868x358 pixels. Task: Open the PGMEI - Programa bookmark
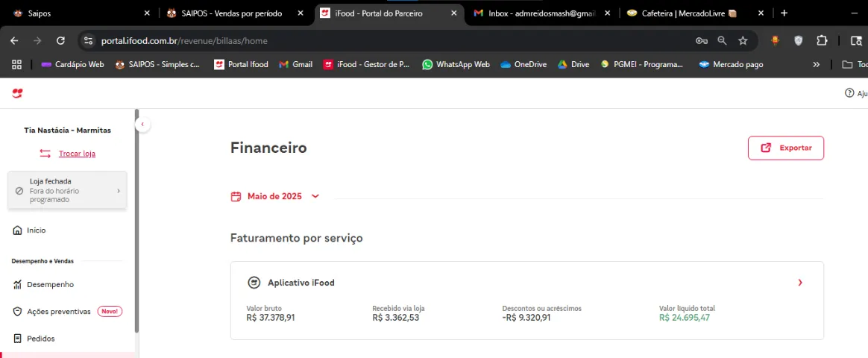click(642, 64)
